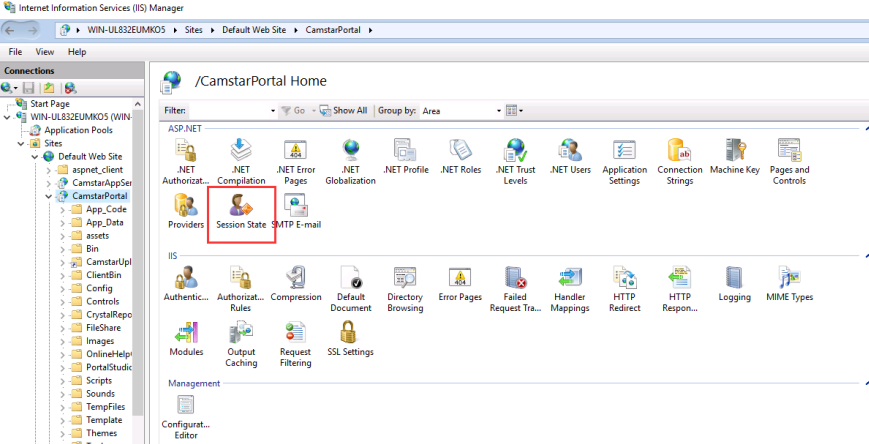Click Default Web Site breadcrumb
The width and height of the screenshot is (869, 444).
pyautogui.click(x=254, y=30)
